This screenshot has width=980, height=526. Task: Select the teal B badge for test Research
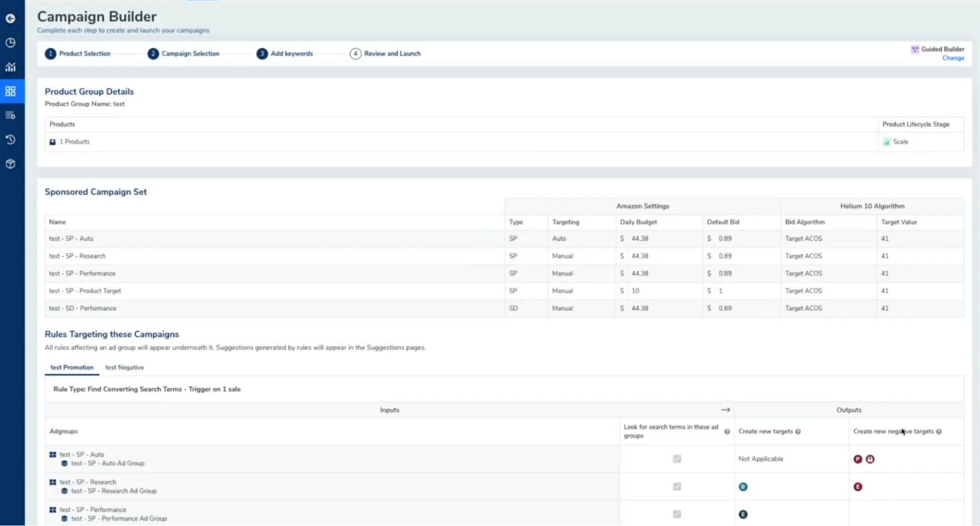point(743,486)
